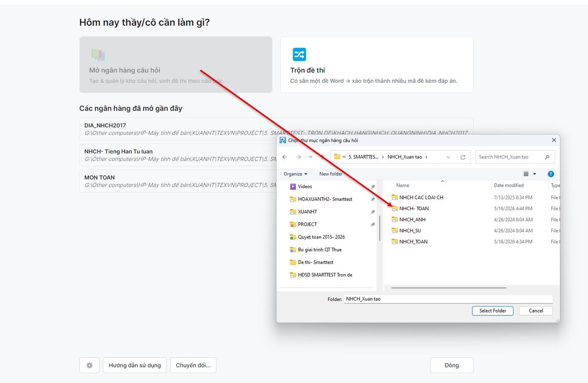
Task: Click the Folder name input field
Action: (x=448, y=299)
